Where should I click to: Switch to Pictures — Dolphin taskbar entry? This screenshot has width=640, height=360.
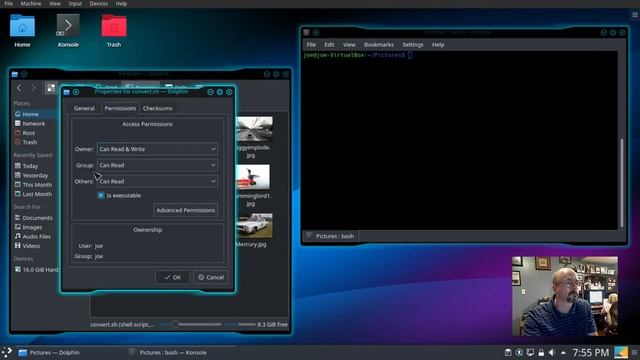[50, 353]
